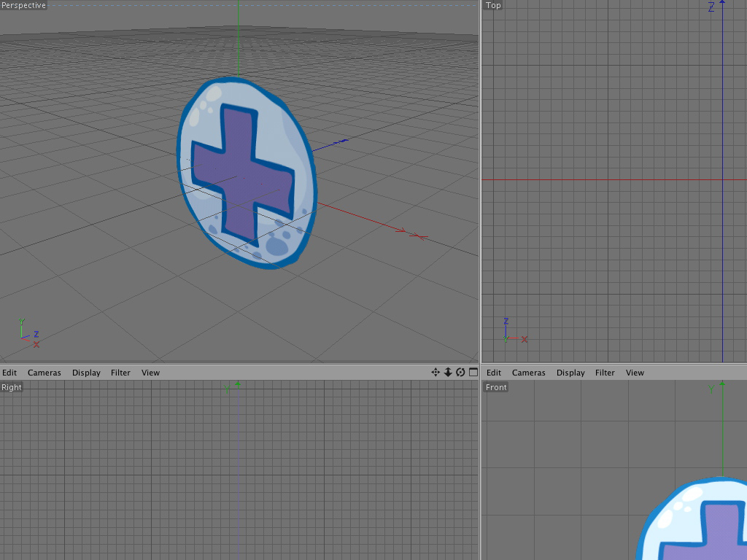
Task: Open Filter menu in Perspective viewport bar
Action: click(120, 373)
